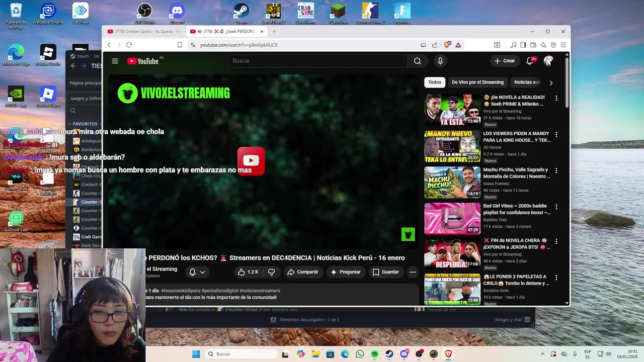This screenshot has width=644, height=362.
Task: Open options for Bad Girl Vibes video
Action: pyautogui.click(x=556, y=207)
